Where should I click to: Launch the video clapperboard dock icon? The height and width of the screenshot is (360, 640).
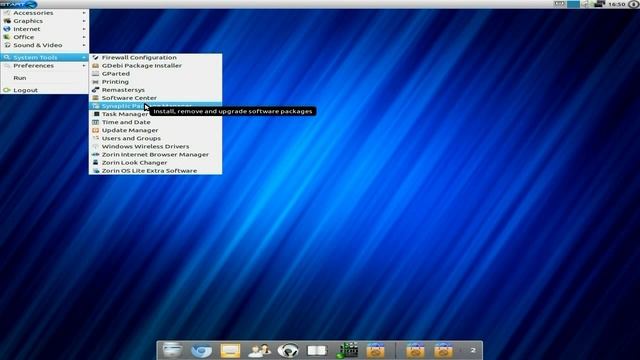[347, 350]
